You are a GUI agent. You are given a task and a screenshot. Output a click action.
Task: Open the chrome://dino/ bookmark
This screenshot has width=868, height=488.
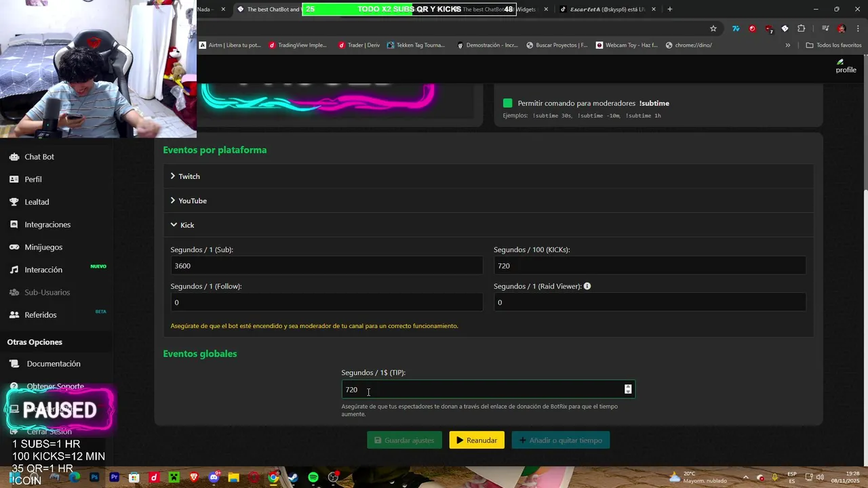pos(689,45)
